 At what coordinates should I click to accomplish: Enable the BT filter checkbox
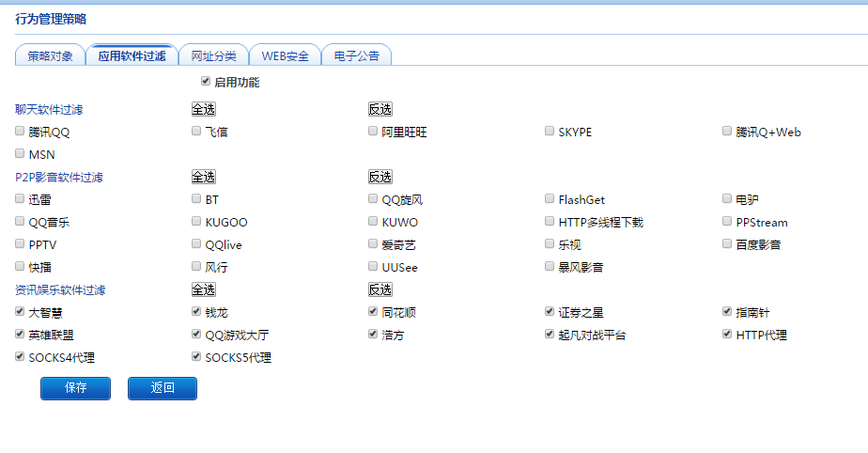pyautogui.click(x=196, y=198)
